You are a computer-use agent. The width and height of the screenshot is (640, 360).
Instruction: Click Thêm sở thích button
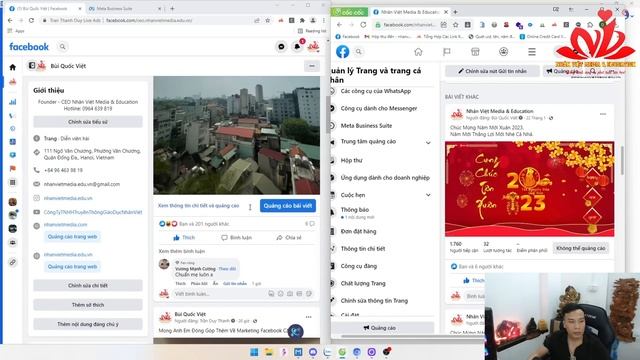(x=88, y=304)
